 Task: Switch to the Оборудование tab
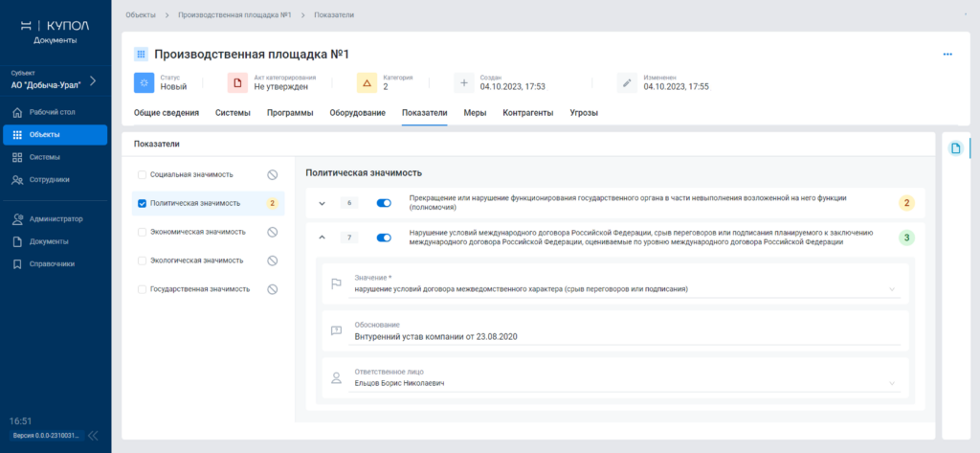(x=358, y=113)
